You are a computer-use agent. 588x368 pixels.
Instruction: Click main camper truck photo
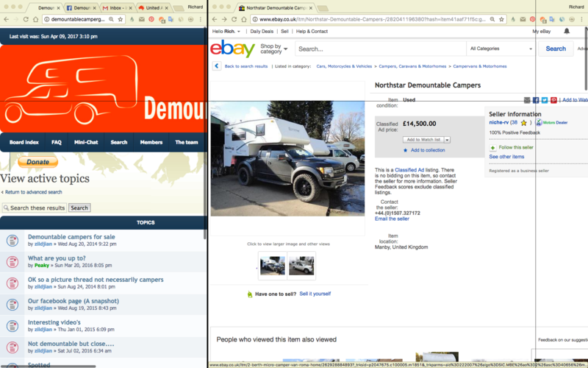287,158
